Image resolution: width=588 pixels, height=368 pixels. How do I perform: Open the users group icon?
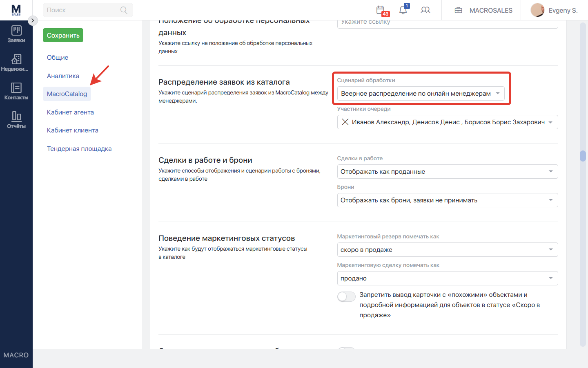tap(425, 10)
